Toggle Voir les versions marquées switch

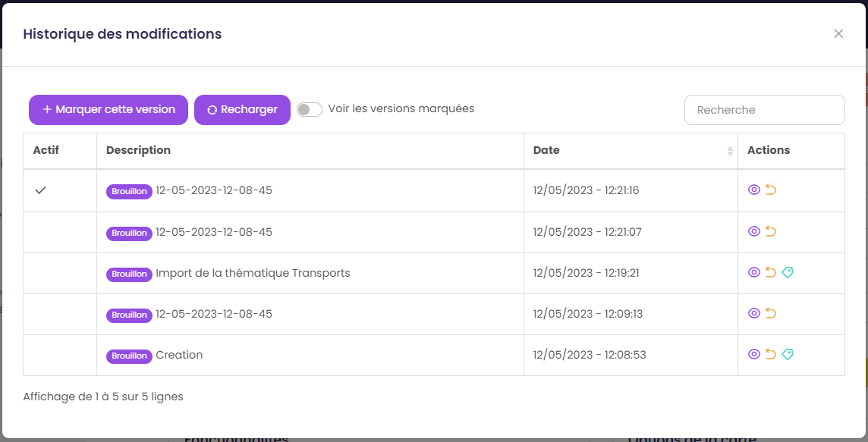point(310,109)
